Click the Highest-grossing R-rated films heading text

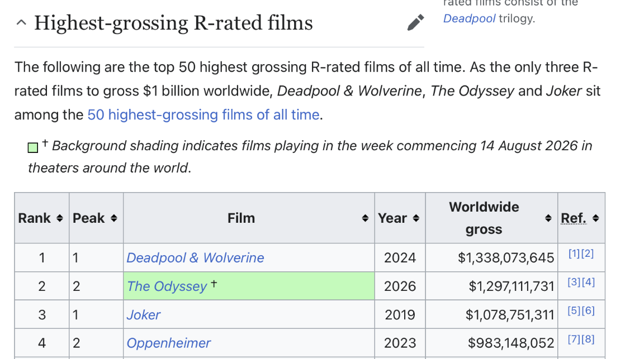click(x=173, y=23)
